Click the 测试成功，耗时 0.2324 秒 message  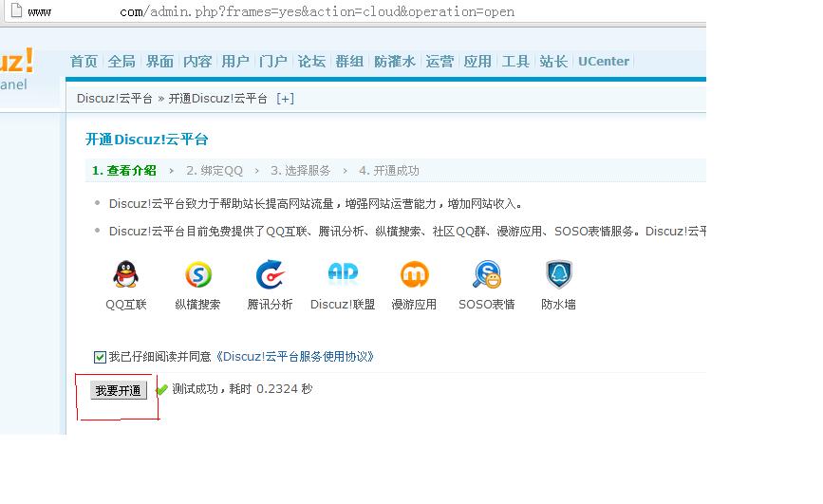point(242,389)
